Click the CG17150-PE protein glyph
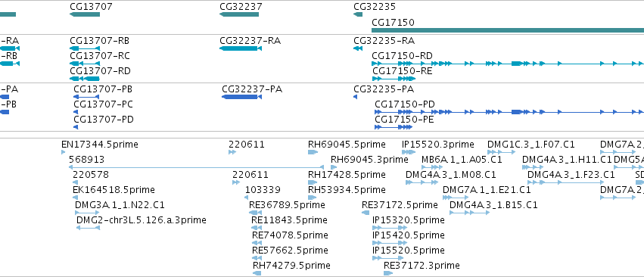644x277 pixels. pyautogui.click(x=394, y=127)
